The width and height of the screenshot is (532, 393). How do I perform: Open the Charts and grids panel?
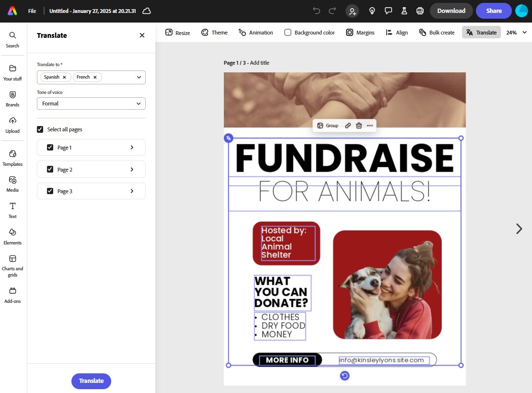(12, 265)
